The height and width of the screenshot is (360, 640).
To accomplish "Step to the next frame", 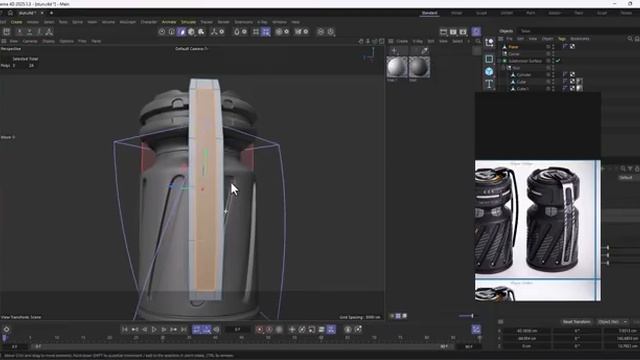I will [x=164, y=329].
